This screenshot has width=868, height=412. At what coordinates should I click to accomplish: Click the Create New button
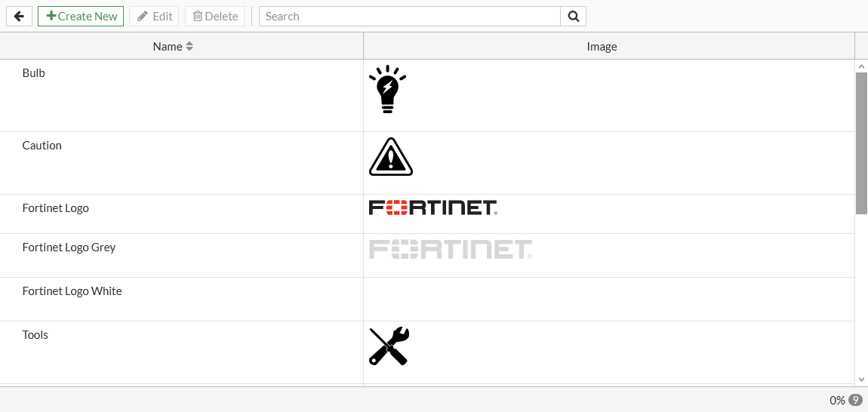point(81,16)
